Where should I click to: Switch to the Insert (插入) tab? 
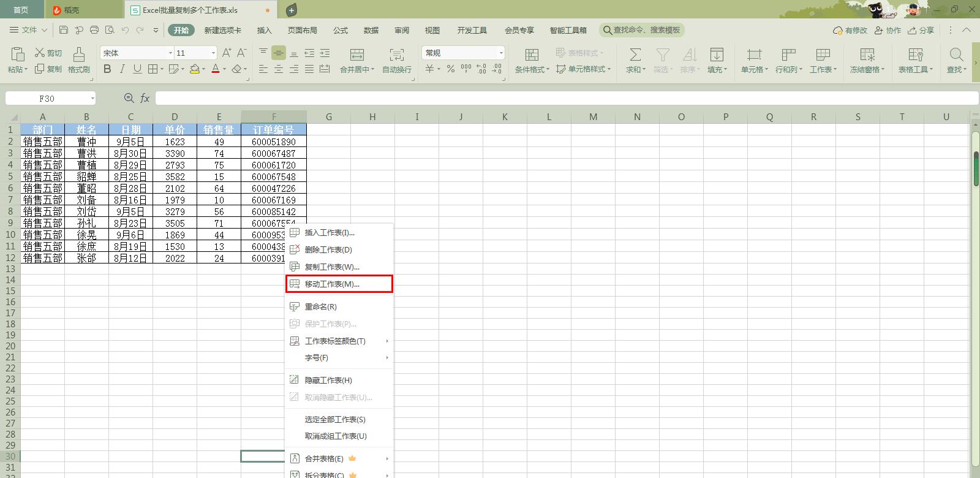click(x=264, y=30)
